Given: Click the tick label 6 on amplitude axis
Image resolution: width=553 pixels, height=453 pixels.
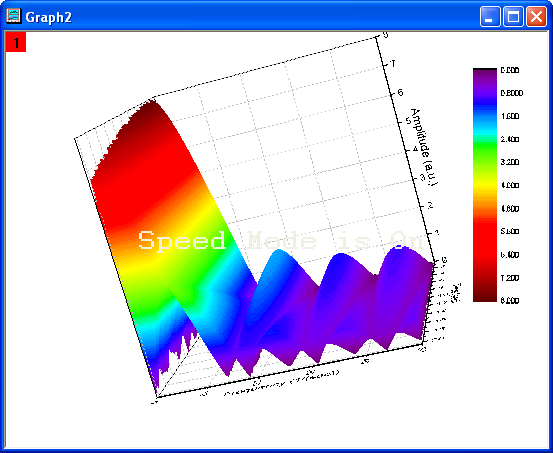Looking at the screenshot, I should click(400, 92).
